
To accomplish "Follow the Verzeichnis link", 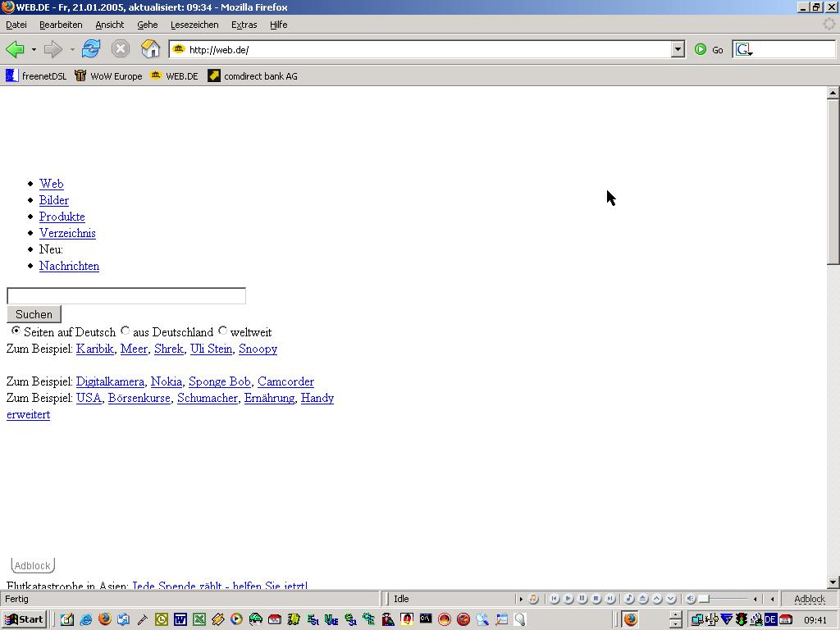I will 67,233.
